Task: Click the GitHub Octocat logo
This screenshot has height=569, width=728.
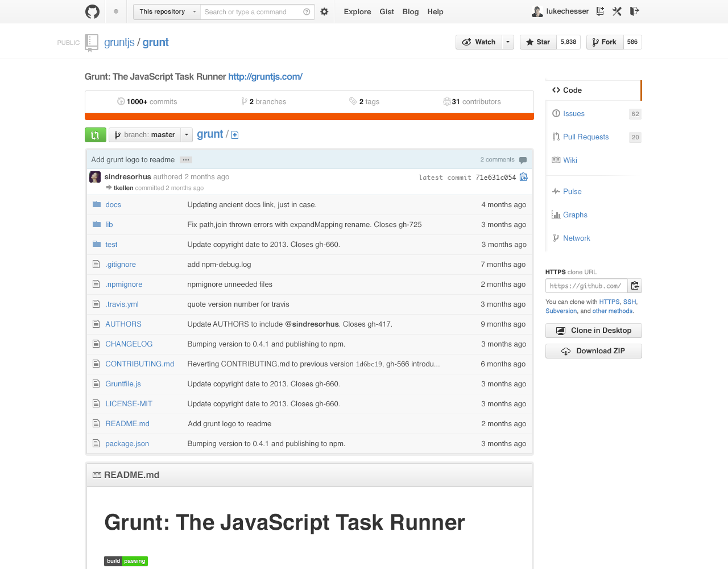Action: [x=92, y=11]
